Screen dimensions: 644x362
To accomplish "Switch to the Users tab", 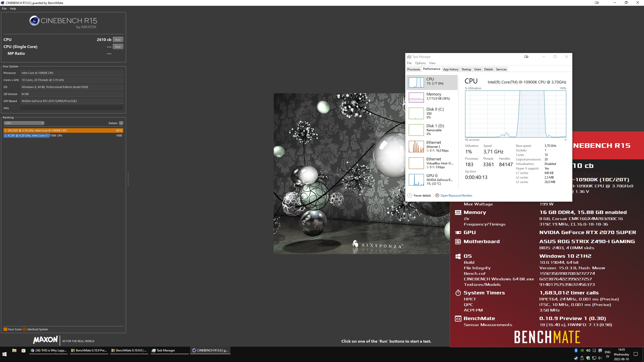I will (x=477, y=69).
